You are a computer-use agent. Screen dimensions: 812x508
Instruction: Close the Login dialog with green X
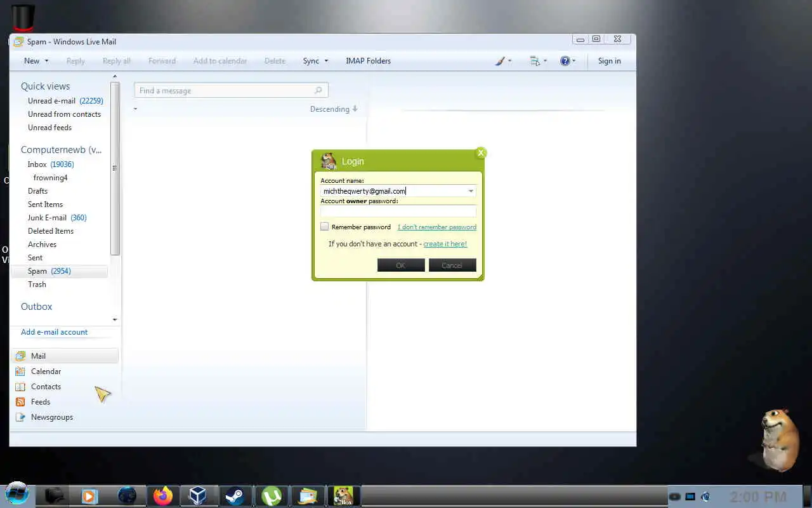tap(481, 152)
